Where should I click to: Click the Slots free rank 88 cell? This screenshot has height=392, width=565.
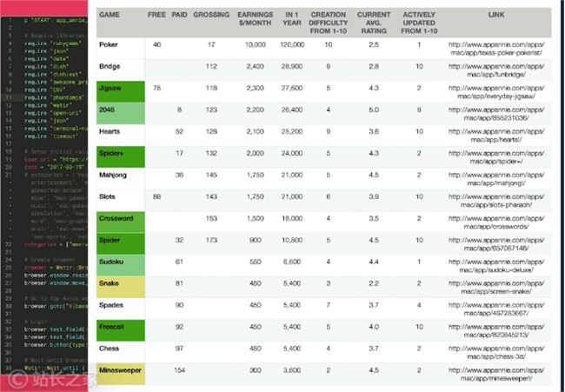click(157, 197)
